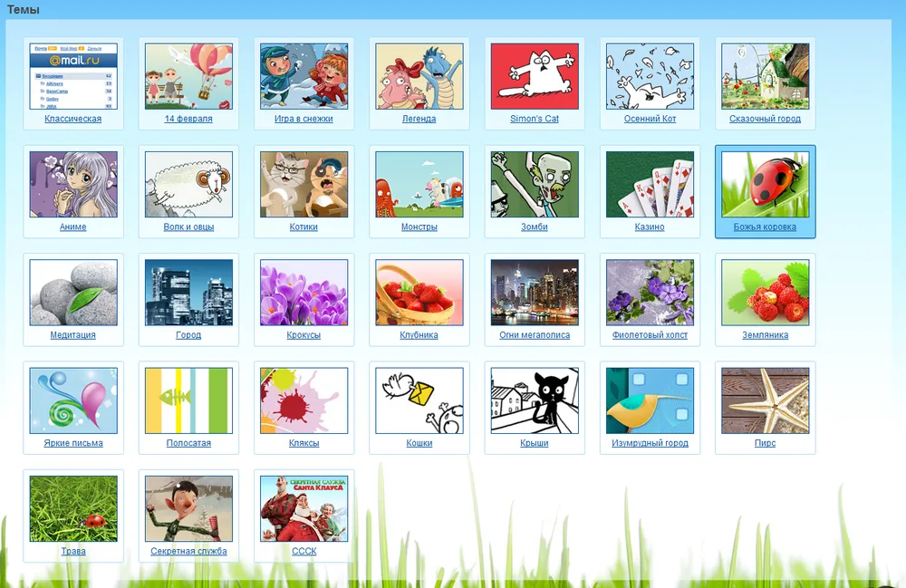This screenshot has width=906, height=588.
Task: Click the СССК Santa thumbnail
Action: click(x=304, y=509)
